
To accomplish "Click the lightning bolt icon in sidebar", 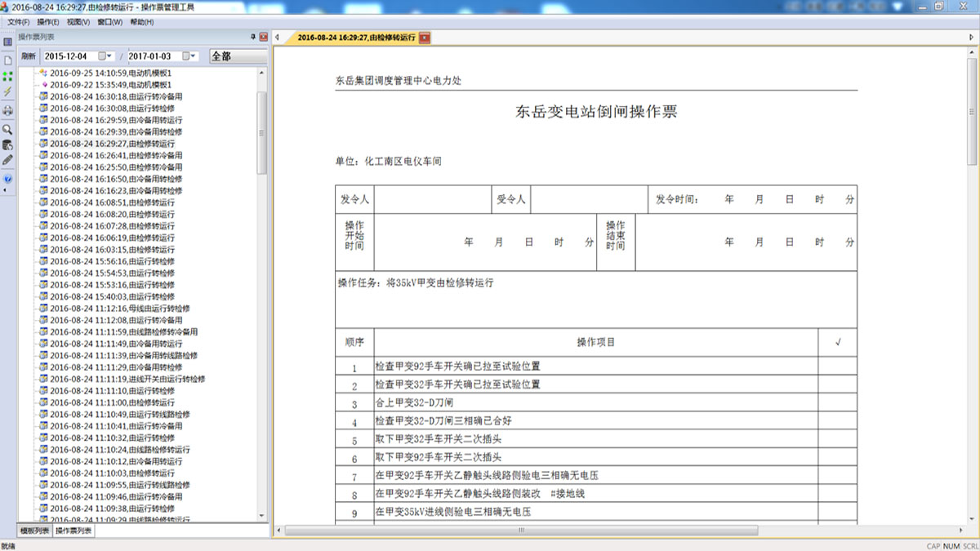I will 7,92.
